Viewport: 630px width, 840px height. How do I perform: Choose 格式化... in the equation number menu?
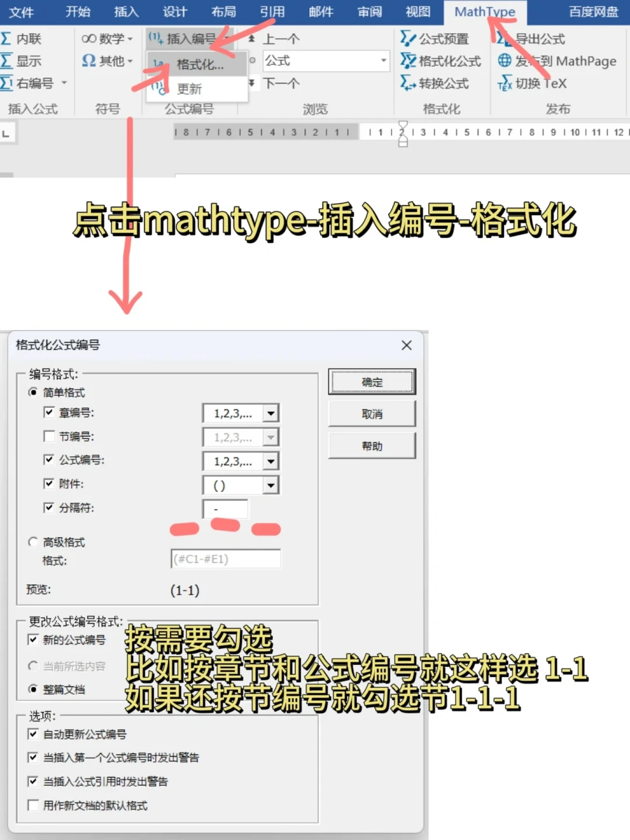pos(197,64)
